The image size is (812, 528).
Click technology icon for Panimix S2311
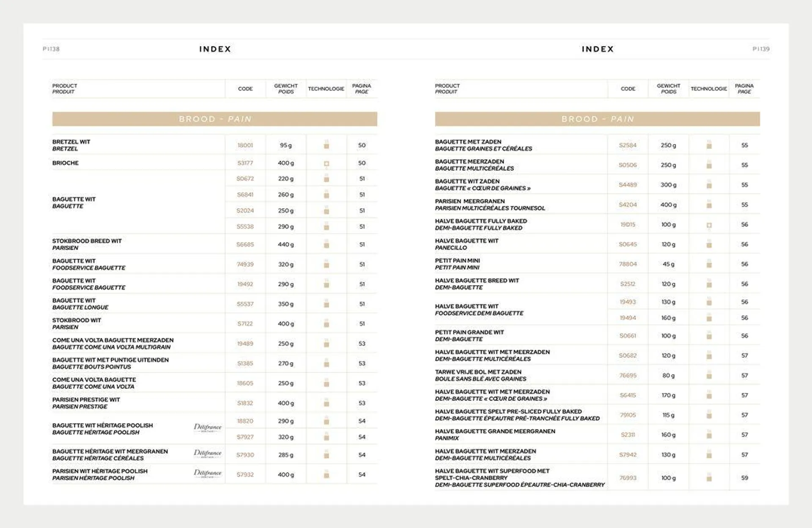(x=709, y=434)
